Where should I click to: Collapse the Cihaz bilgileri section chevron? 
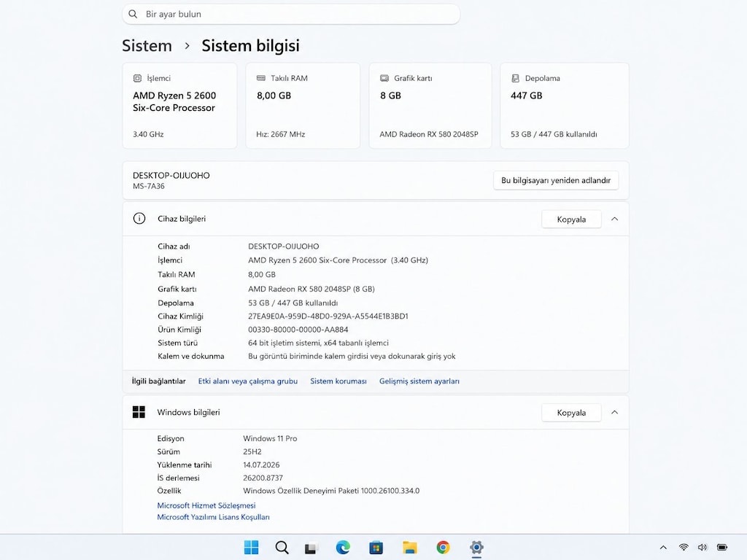614,219
